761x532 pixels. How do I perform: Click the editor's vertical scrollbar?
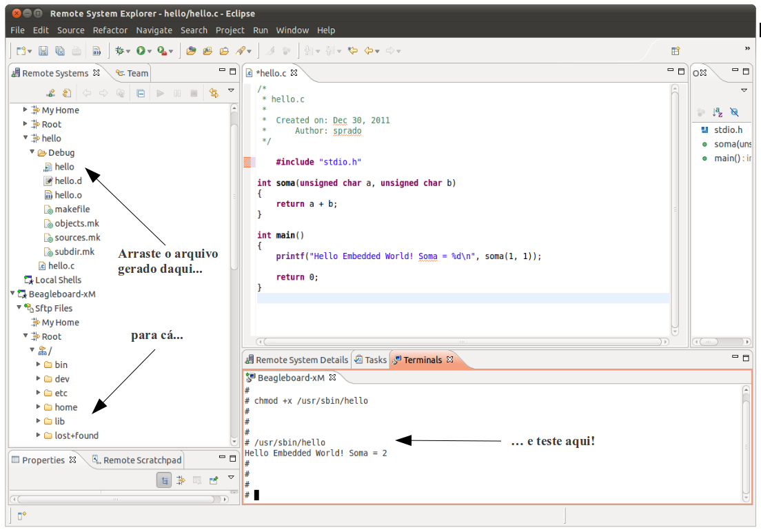coord(675,209)
